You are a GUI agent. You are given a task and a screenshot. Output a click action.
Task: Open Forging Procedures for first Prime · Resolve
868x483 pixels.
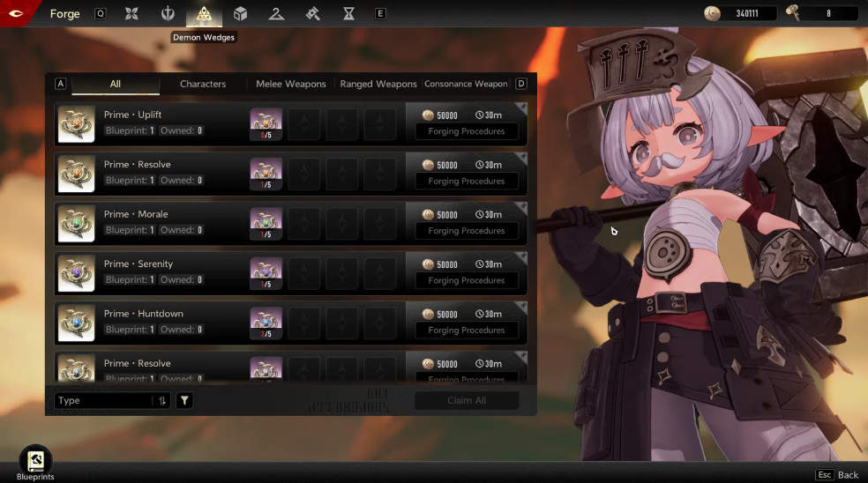tap(467, 181)
